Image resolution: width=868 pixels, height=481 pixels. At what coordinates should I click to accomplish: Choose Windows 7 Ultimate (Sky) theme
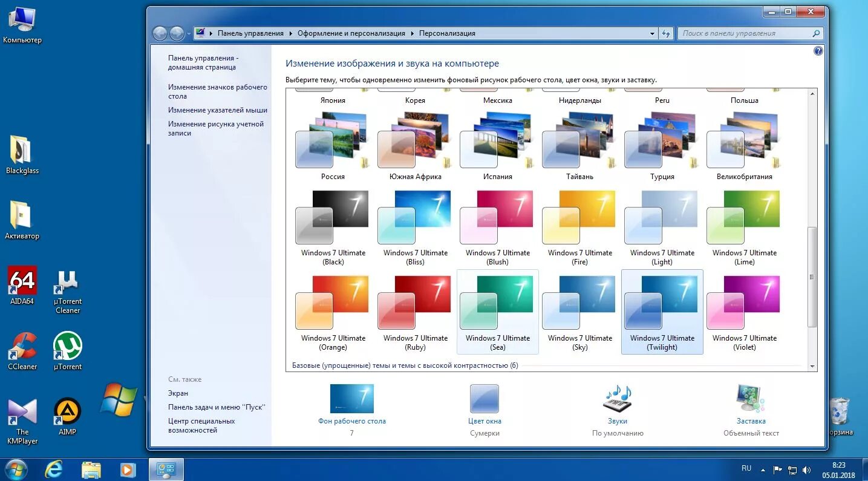point(580,313)
